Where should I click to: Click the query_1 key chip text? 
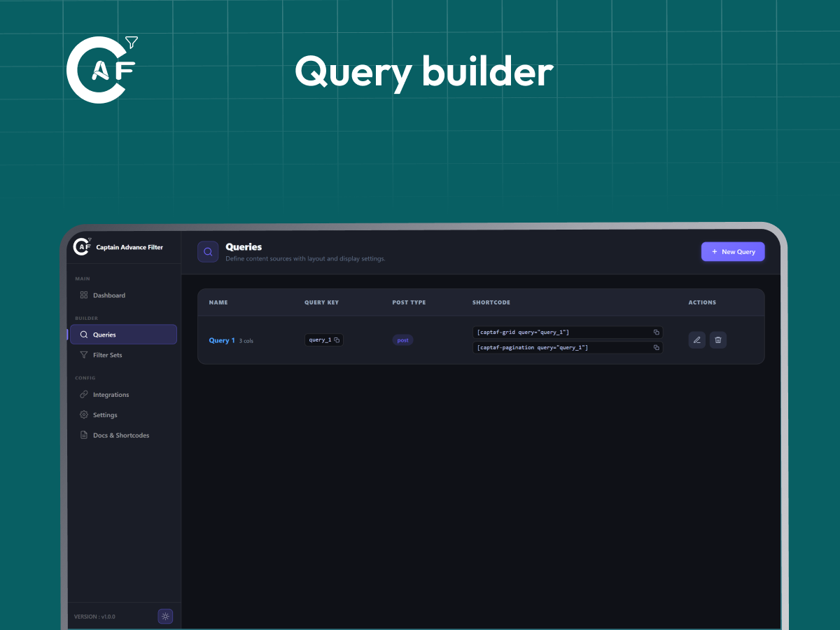pyautogui.click(x=319, y=340)
